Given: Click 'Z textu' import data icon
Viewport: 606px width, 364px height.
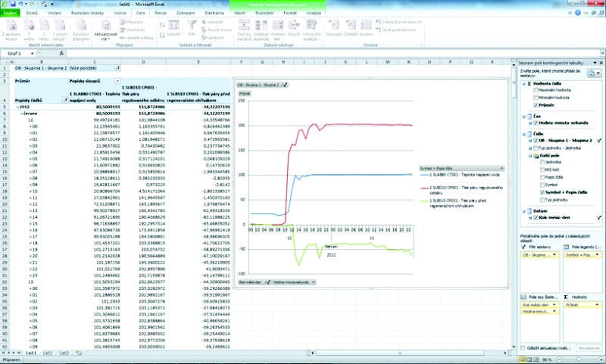Looking at the screenshot, I should 44,26.
